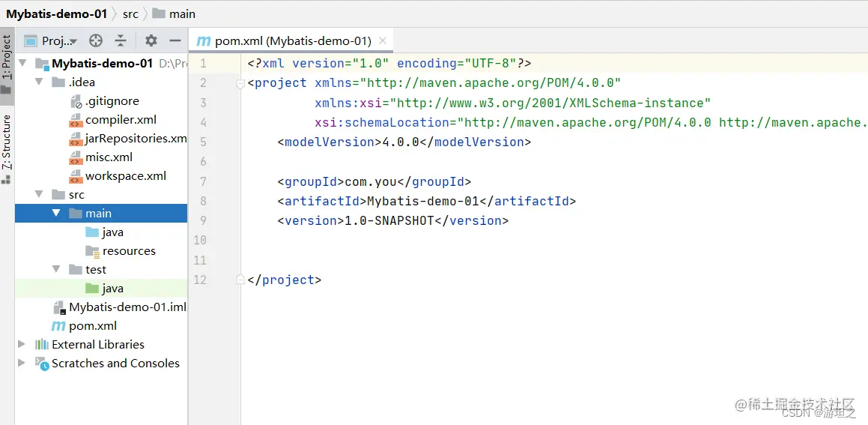868x425 pixels.
Task: Click the XML declaration on line 1
Action: pyautogui.click(x=389, y=64)
